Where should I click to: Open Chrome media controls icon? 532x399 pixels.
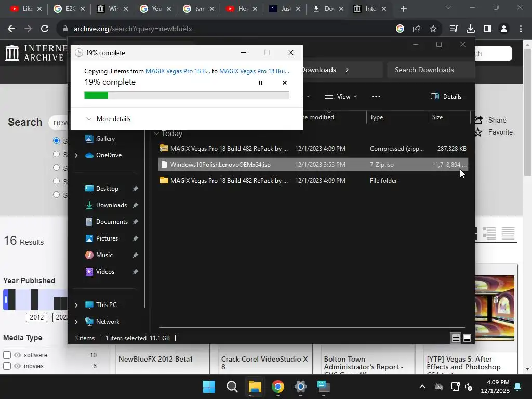click(454, 29)
